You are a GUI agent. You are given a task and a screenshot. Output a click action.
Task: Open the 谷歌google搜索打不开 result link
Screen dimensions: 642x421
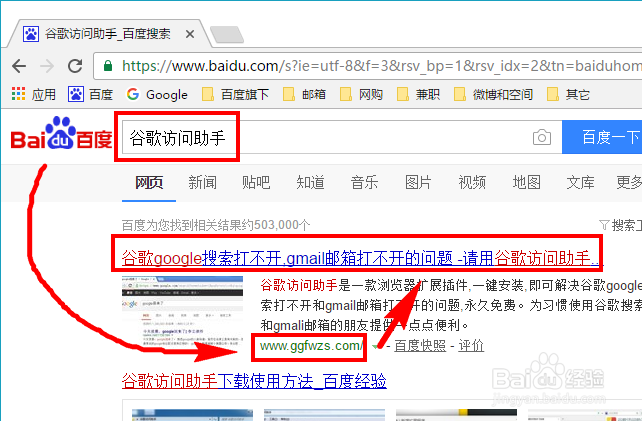360,258
